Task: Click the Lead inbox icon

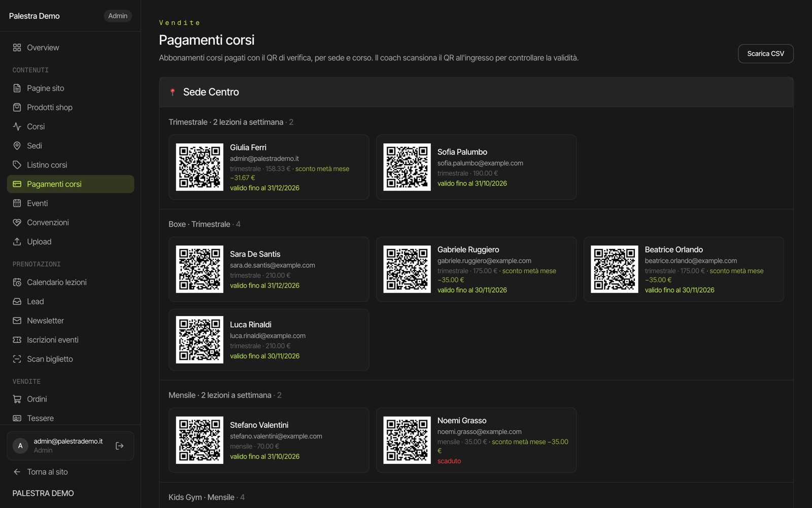Action: click(17, 301)
